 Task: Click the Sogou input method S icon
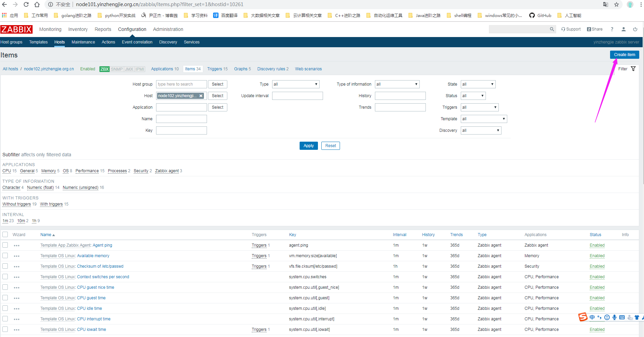583,317
